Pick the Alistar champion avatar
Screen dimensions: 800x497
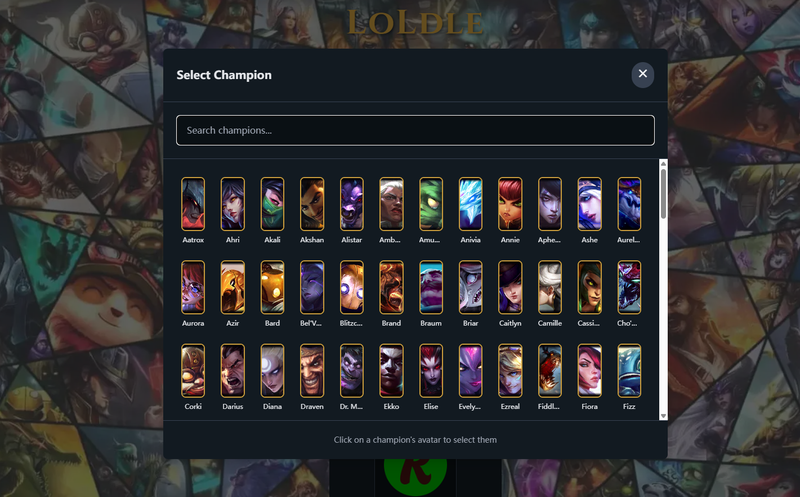pos(352,204)
